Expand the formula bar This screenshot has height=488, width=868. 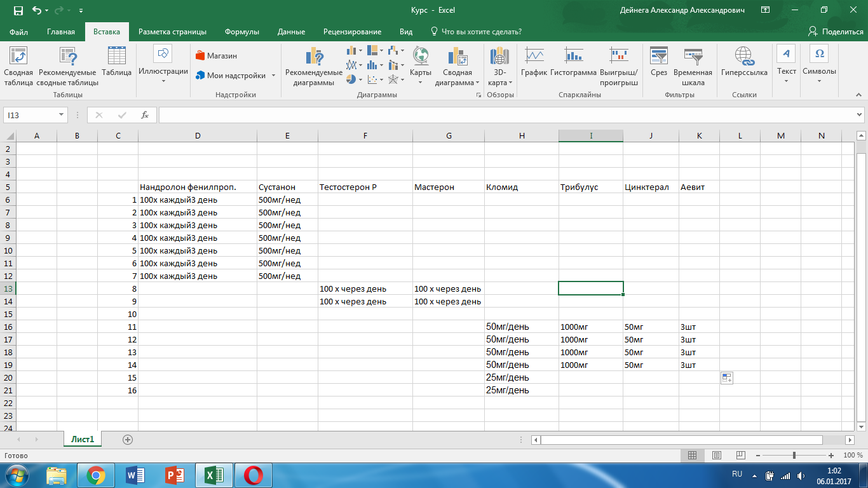click(x=860, y=115)
